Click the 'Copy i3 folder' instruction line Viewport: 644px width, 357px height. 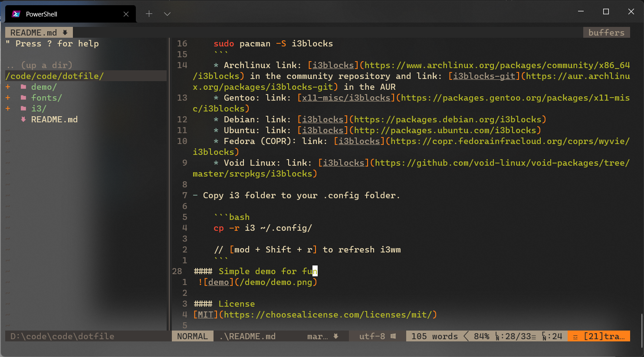point(296,195)
